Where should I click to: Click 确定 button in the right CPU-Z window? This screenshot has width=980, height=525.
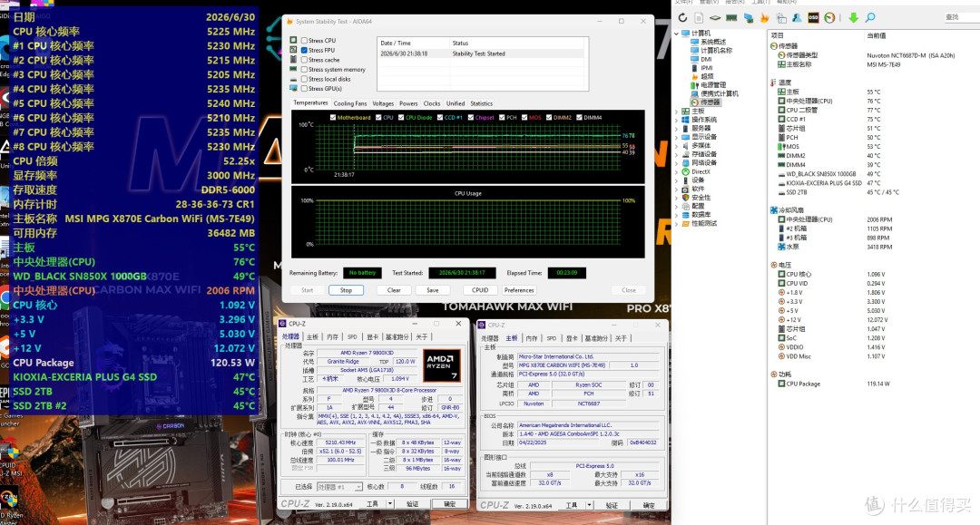[649, 505]
